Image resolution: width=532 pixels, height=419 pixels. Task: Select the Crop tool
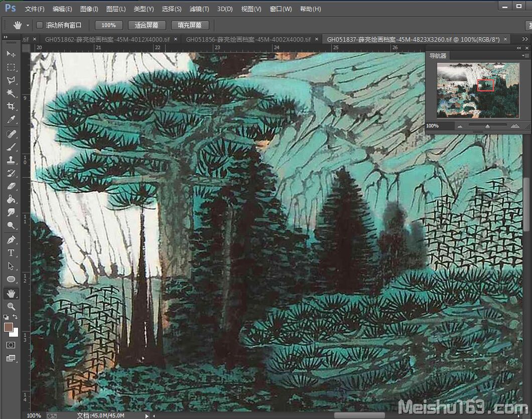click(11, 106)
